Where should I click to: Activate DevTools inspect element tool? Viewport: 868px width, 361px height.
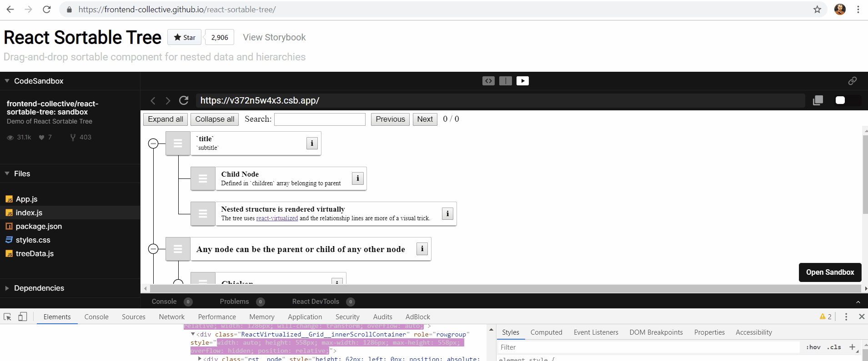pyautogui.click(x=7, y=316)
